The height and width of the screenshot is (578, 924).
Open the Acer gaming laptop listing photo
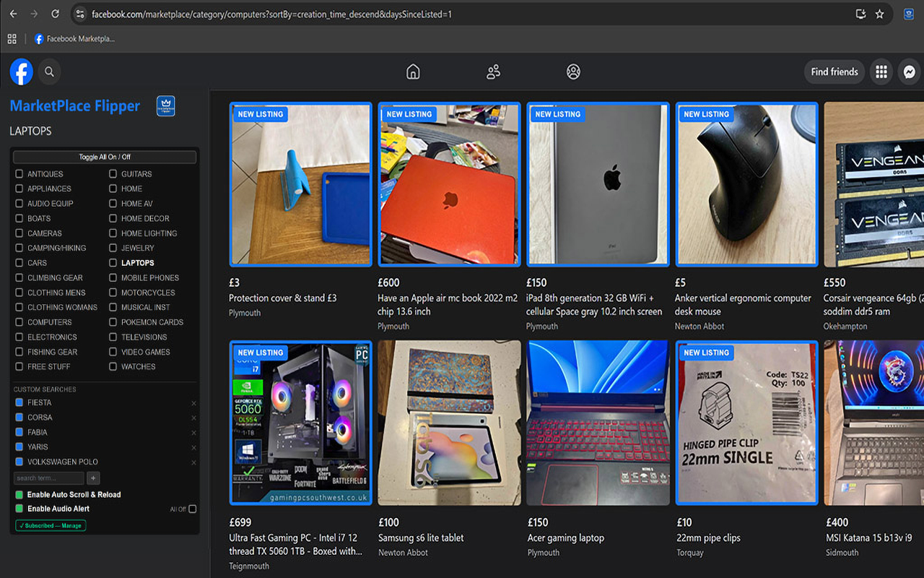[x=598, y=423]
